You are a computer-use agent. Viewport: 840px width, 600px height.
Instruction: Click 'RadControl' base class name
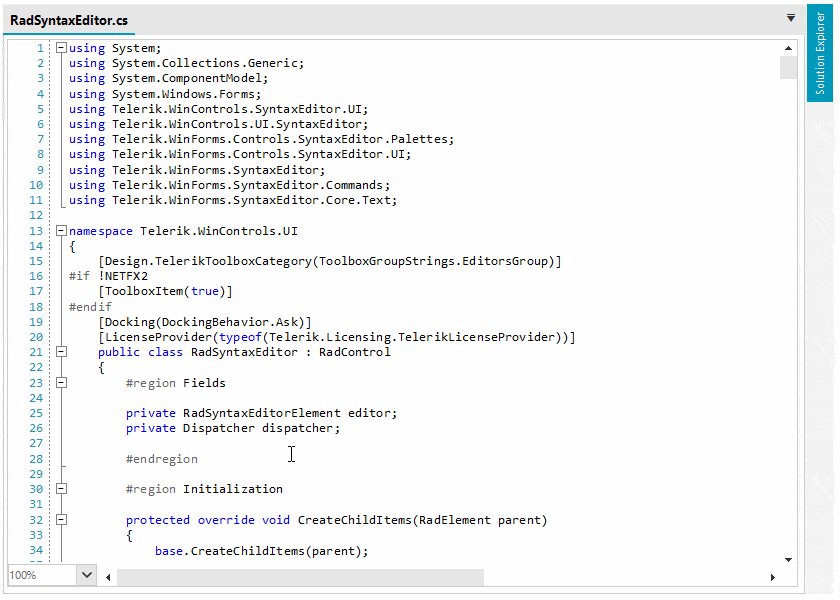355,352
